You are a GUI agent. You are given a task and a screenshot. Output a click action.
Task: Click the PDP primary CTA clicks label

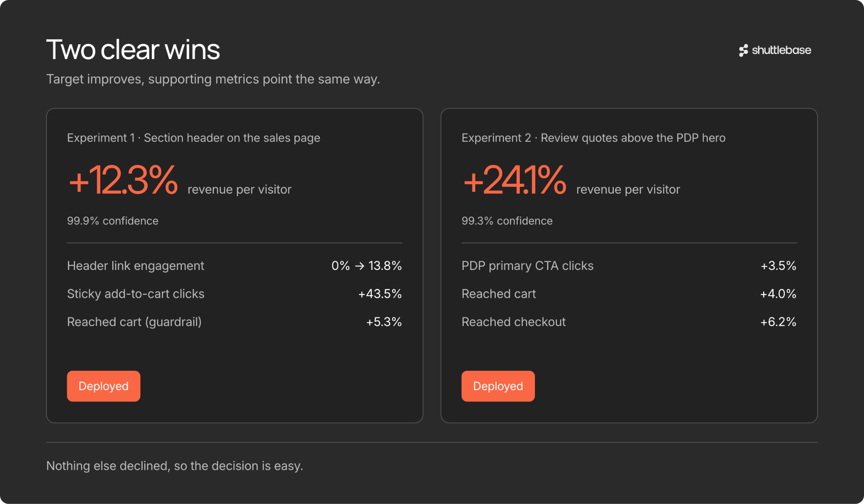pyautogui.click(x=527, y=266)
